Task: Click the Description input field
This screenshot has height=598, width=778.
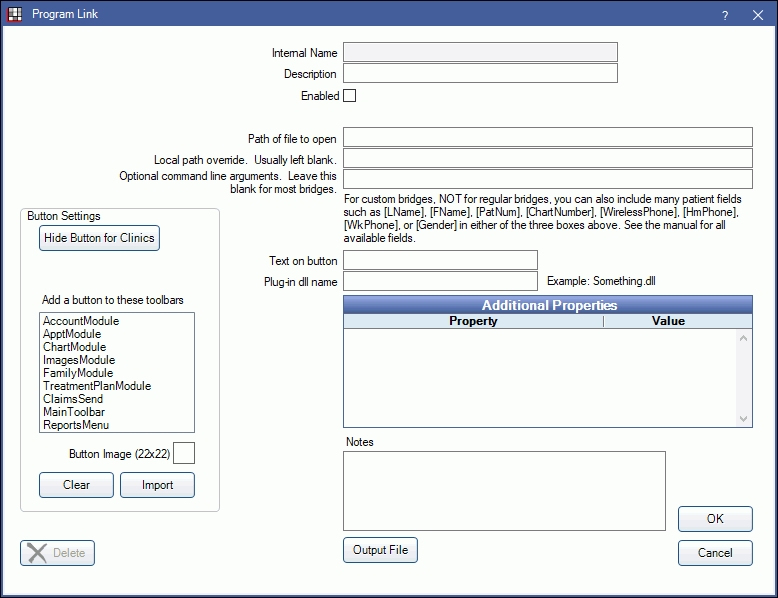Action: coord(480,73)
